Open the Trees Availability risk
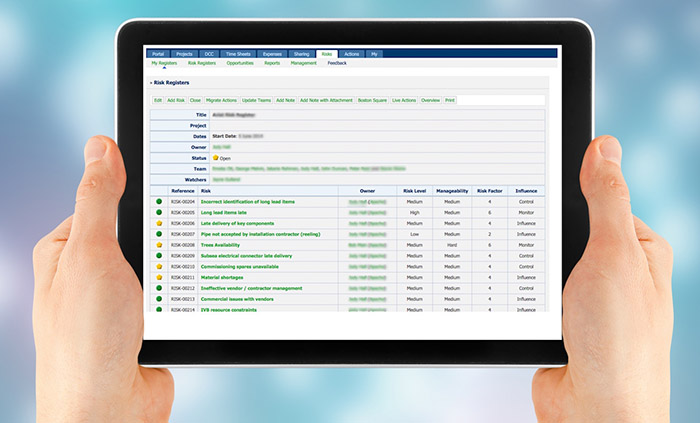 pyautogui.click(x=220, y=245)
